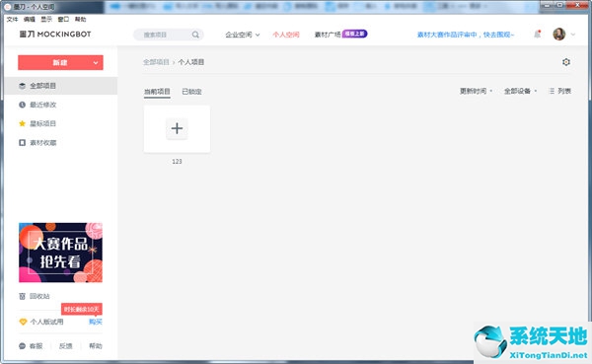Switch to the 个人空间 tab
The image size is (592, 364).
click(286, 35)
